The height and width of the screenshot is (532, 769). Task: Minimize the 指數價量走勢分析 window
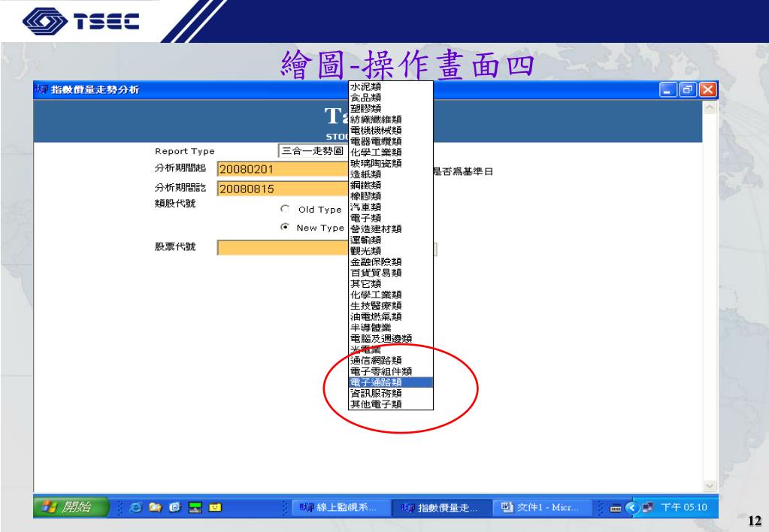point(668,89)
